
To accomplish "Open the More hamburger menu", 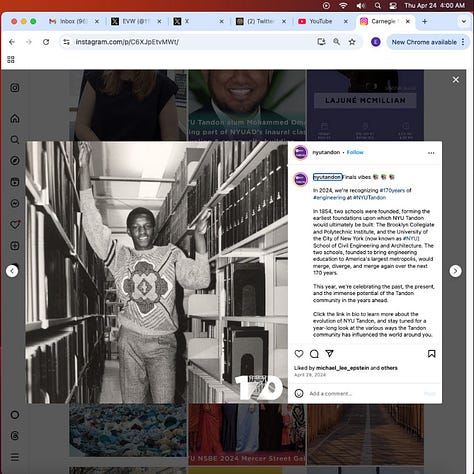I will coord(15,457).
